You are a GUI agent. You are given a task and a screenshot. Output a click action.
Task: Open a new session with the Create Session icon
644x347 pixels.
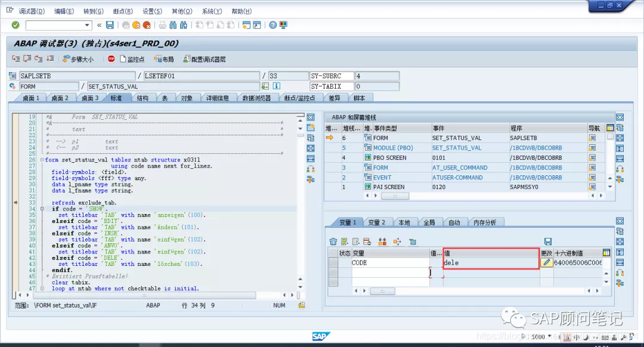246,25
